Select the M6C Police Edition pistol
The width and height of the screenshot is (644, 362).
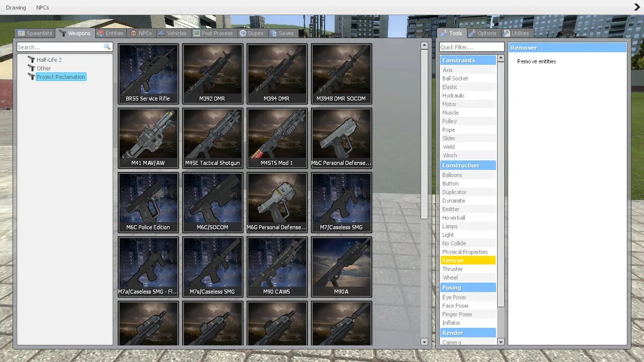point(148,203)
